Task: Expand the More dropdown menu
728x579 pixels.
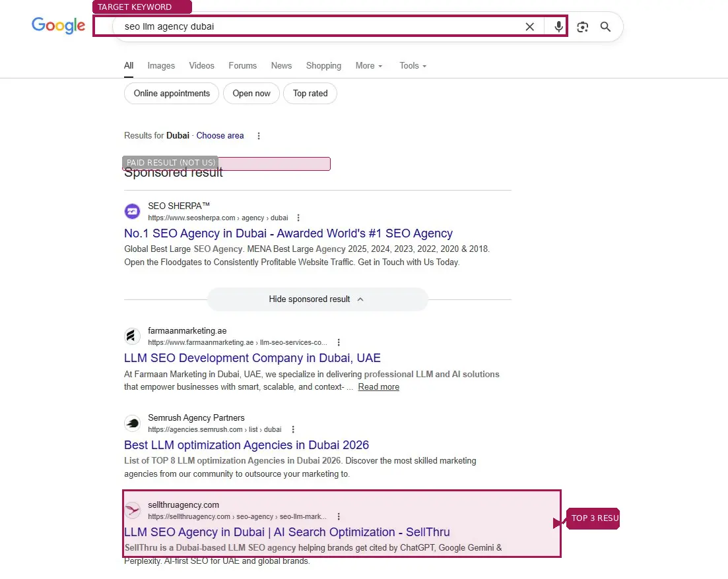Action: point(369,65)
